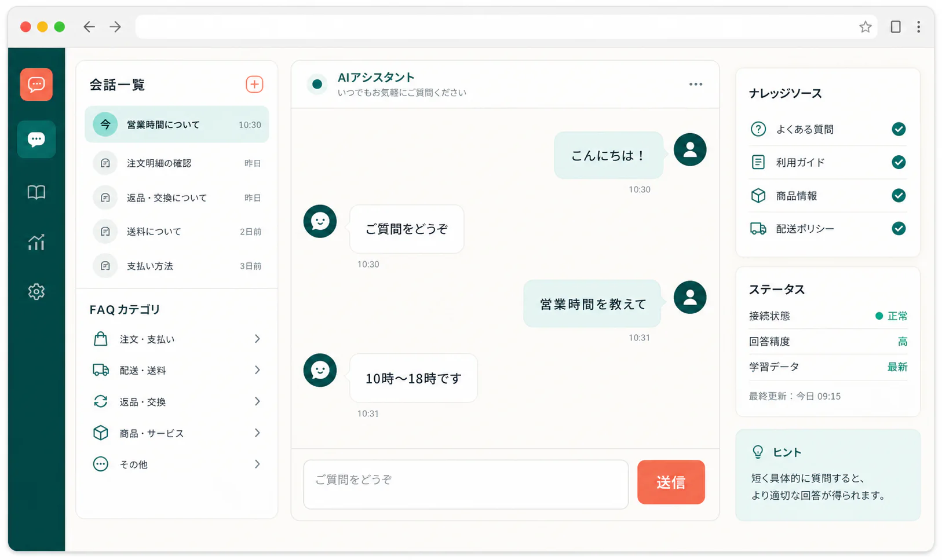The image size is (942, 560).
Task: Toggle the 利用ガイド source checkmark
Action: [x=899, y=162]
